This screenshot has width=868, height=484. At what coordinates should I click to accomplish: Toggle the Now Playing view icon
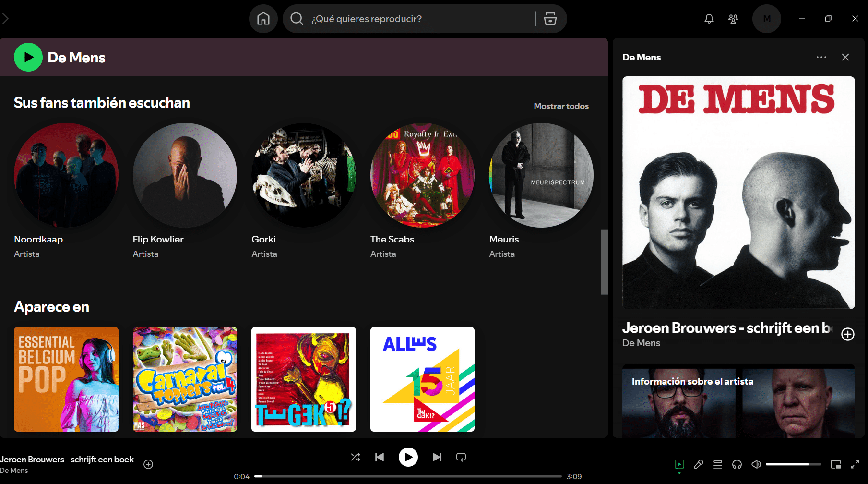pos(679,464)
